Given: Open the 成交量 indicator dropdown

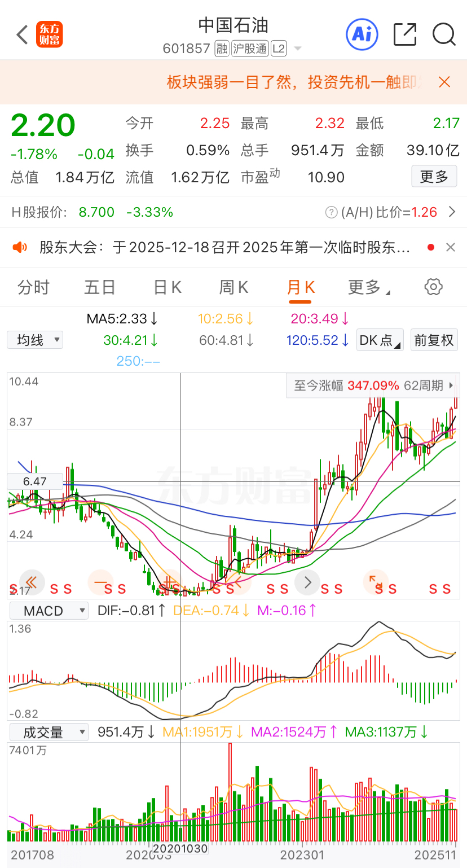Looking at the screenshot, I should pos(48,733).
